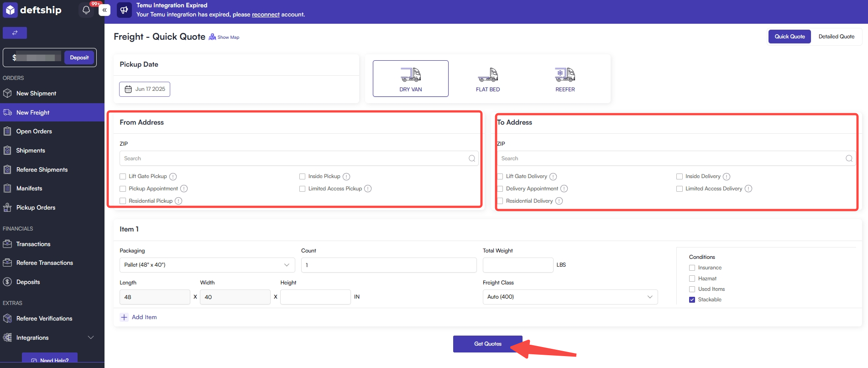Open New Freight in sidebar
This screenshot has width=868, height=368.
[52, 112]
